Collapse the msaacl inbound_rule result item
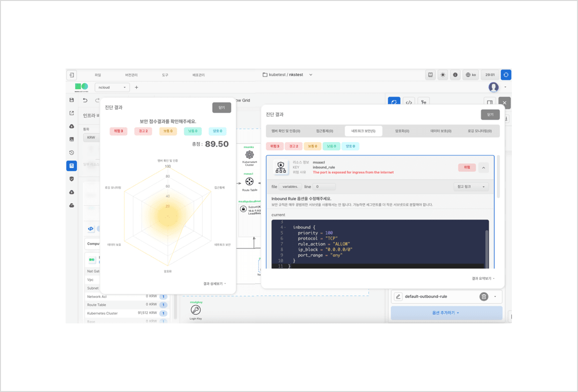The image size is (578, 392). tap(483, 168)
